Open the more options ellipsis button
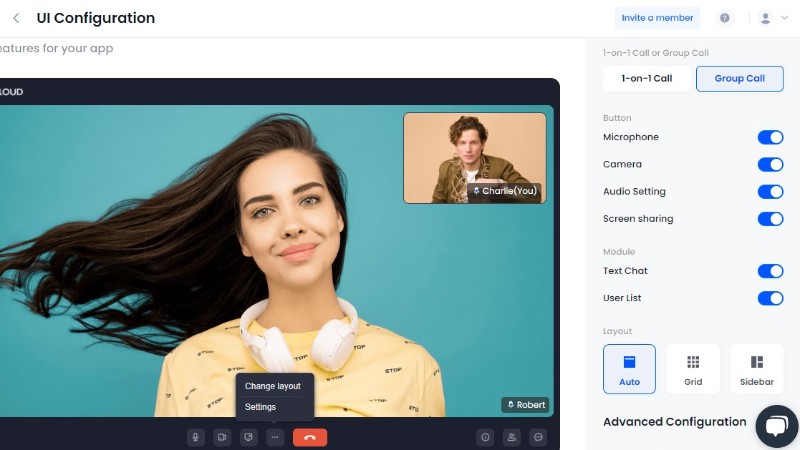 (x=275, y=437)
